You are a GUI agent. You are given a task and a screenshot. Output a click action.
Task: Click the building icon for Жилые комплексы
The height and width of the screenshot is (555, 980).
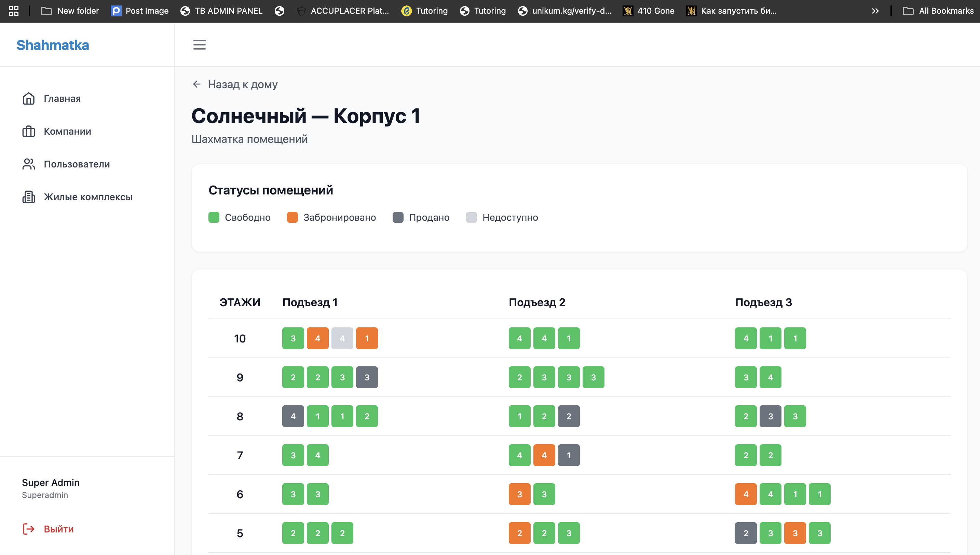point(29,197)
